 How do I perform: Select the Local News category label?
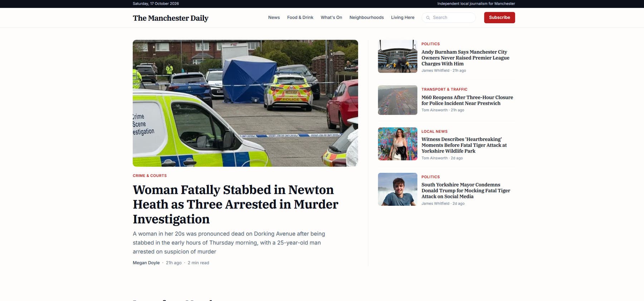tap(434, 132)
